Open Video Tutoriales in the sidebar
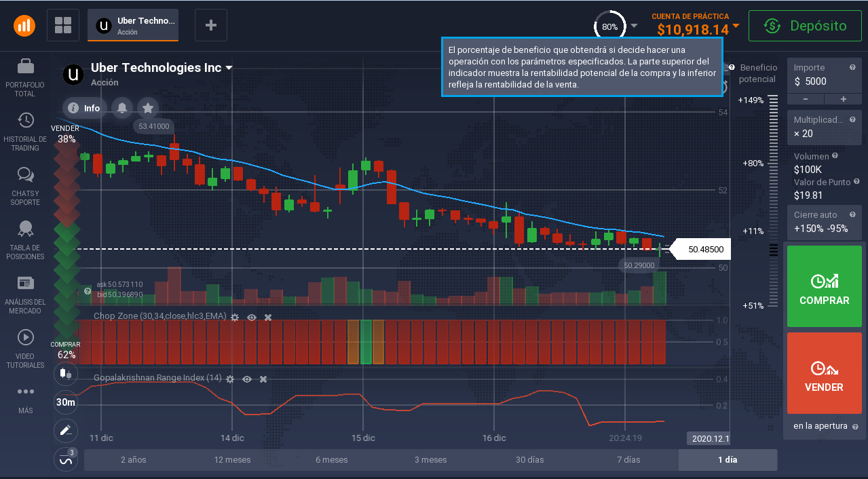Screen dimensions: 868x479 (x=25, y=349)
